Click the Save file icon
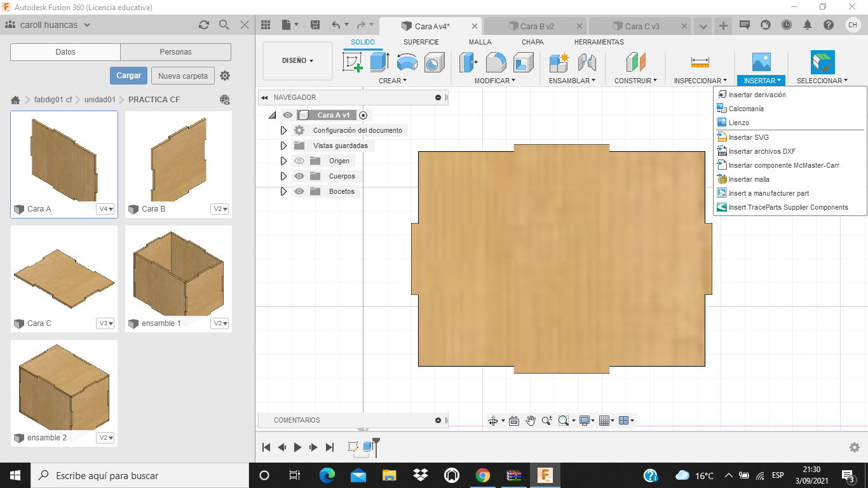This screenshot has width=868, height=488. (x=315, y=25)
